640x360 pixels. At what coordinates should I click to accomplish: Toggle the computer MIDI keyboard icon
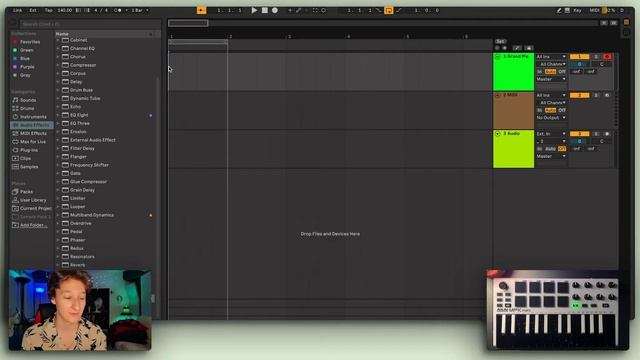tap(567, 10)
